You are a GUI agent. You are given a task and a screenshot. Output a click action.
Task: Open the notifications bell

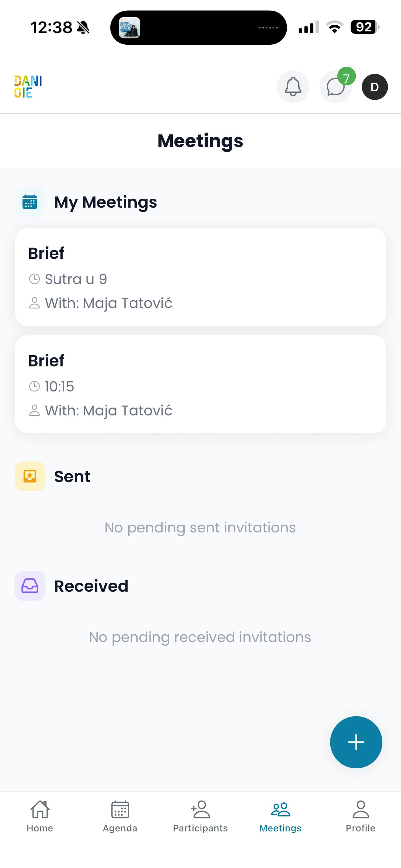[293, 87]
